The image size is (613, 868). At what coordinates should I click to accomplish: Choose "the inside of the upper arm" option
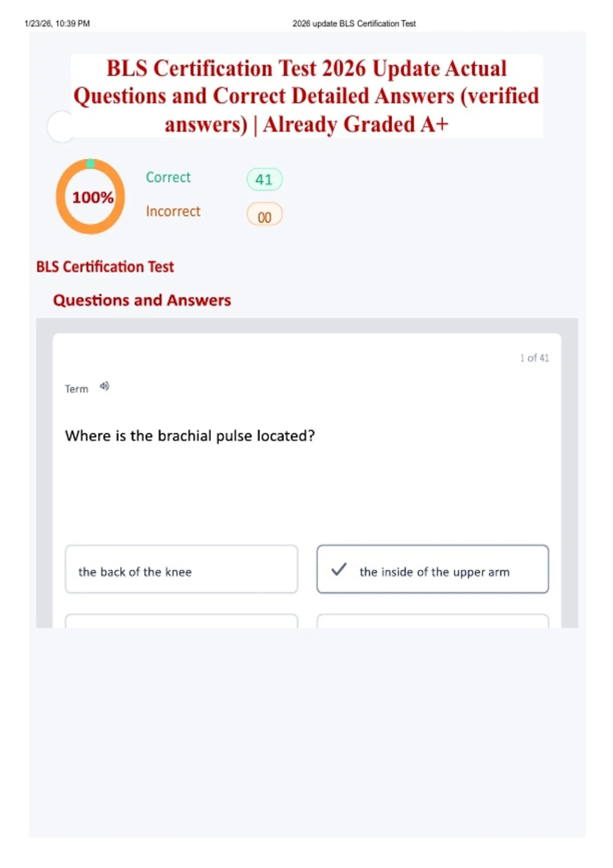point(433,569)
